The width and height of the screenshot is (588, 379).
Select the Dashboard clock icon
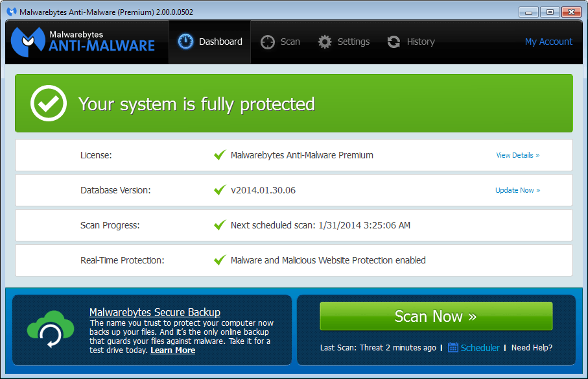185,41
